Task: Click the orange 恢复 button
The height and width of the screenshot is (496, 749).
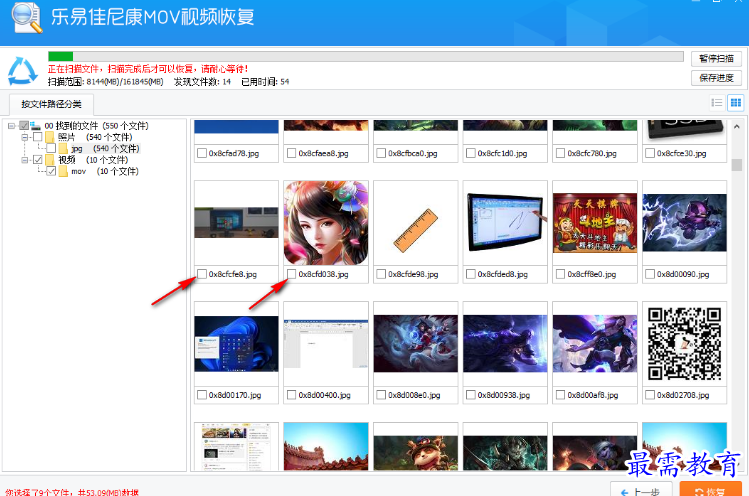Action: [x=710, y=490]
